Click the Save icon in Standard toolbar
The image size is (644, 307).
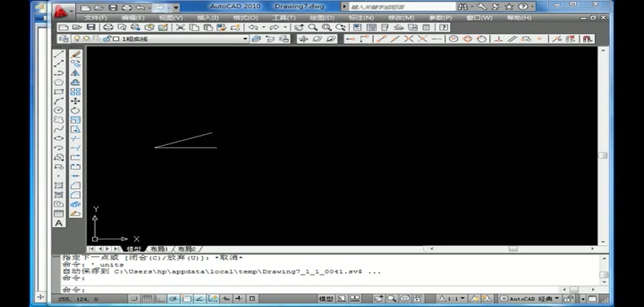(x=90, y=28)
